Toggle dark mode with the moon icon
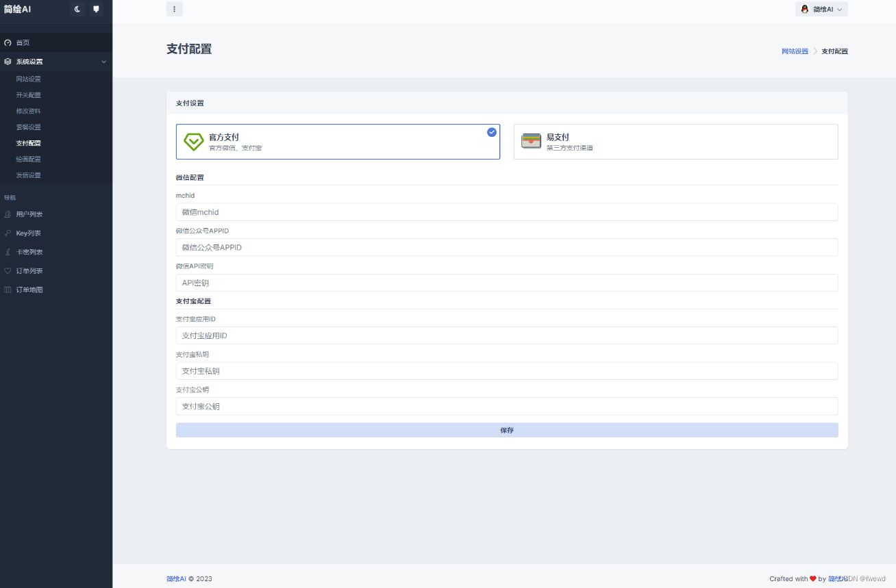This screenshot has width=896, height=588. pos(76,9)
